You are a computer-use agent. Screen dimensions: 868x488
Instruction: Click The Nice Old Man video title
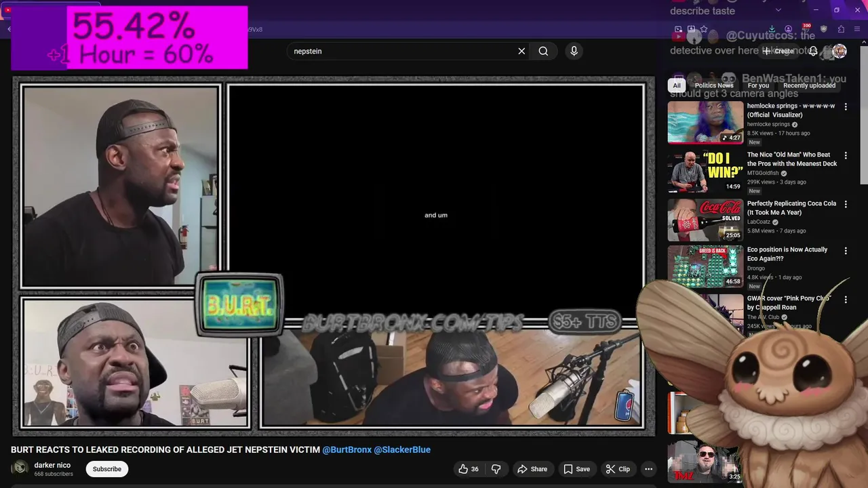click(x=792, y=159)
